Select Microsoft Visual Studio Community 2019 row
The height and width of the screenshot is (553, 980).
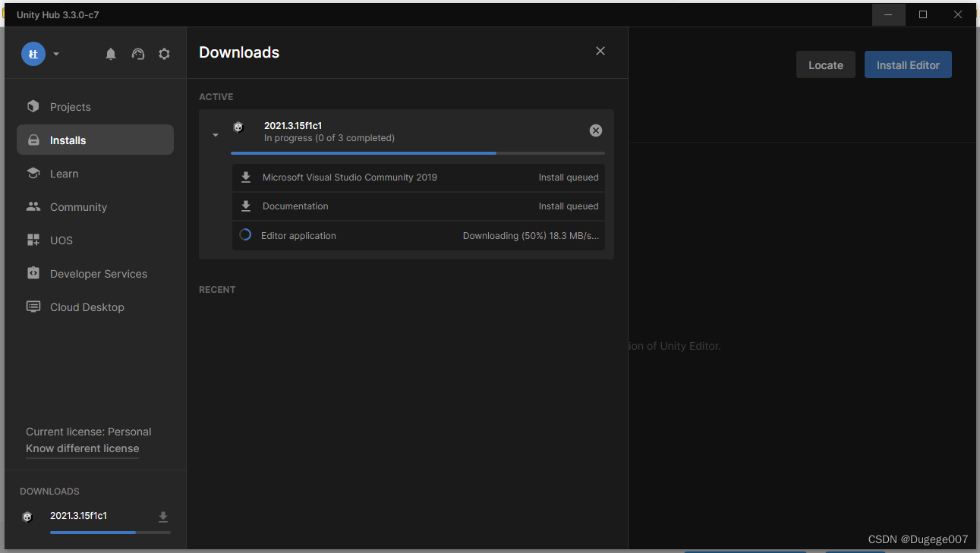click(418, 178)
